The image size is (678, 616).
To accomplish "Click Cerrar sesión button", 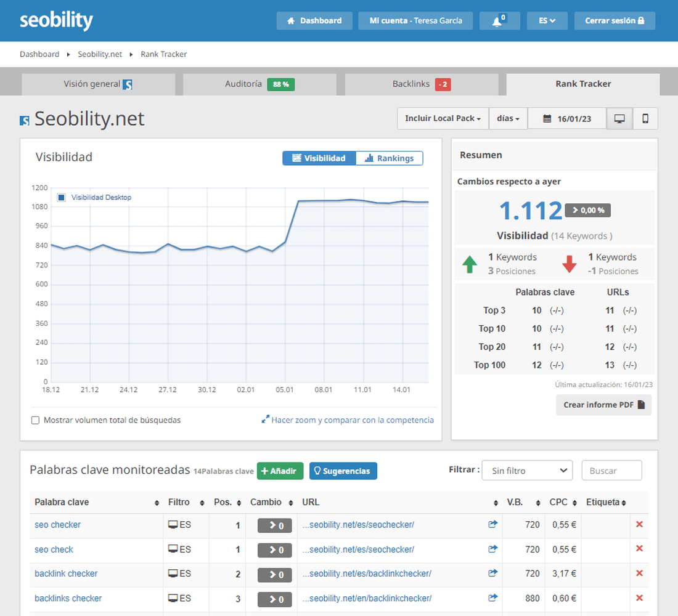I will 615,21.
